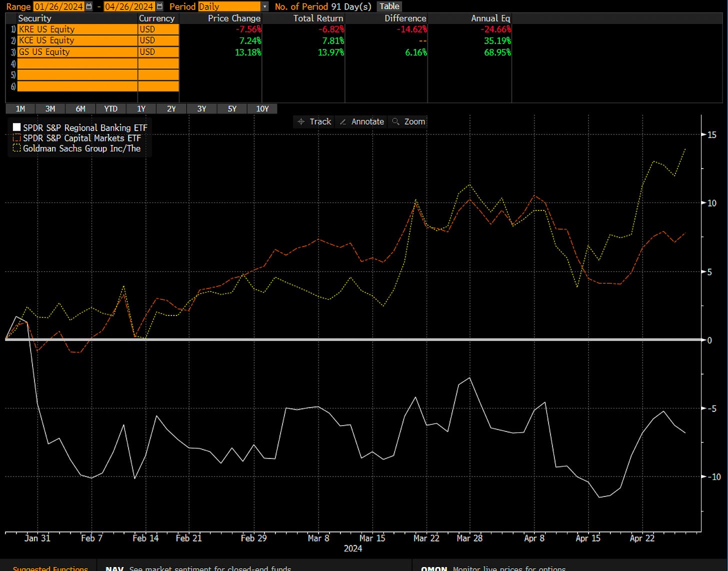Select the 1Y range tab
The height and width of the screenshot is (571, 728).
(141, 108)
